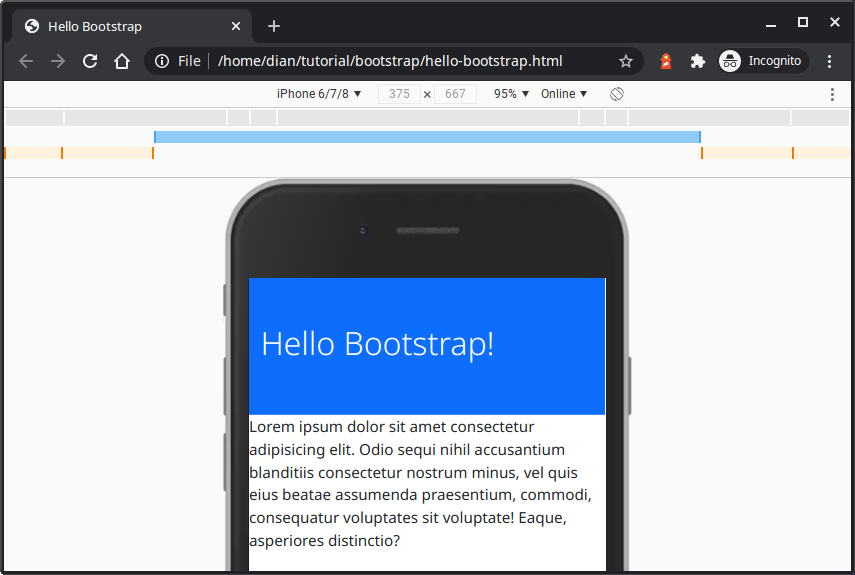The image size is (855, 575).
Task: Select the File protocol label
Action: pos(189,61)
